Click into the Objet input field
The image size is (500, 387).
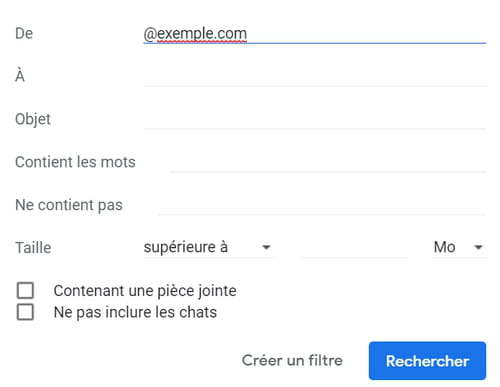314,119
